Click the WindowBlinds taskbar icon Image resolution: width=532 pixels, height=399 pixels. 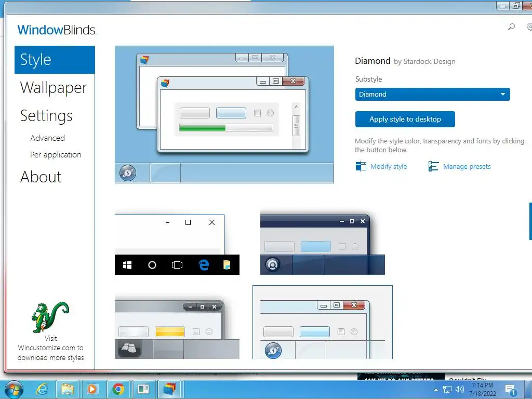pos(169,390)
